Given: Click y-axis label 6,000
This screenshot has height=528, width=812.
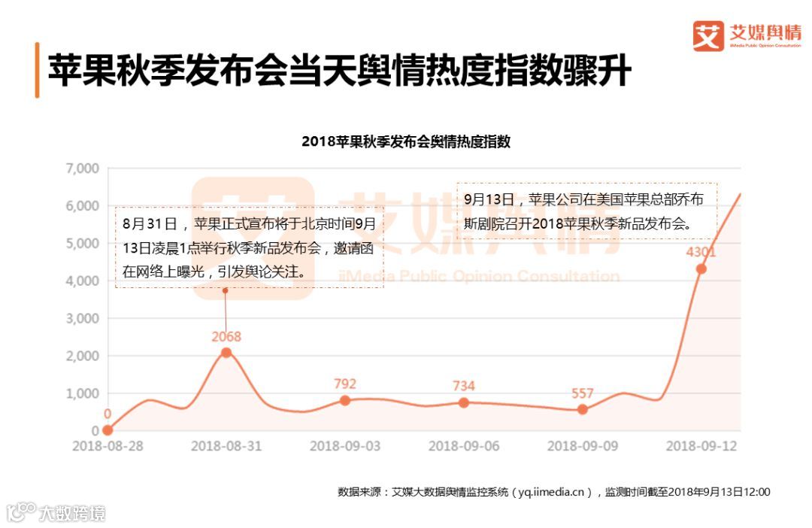Looking at the screenshot, I should 83,205.
